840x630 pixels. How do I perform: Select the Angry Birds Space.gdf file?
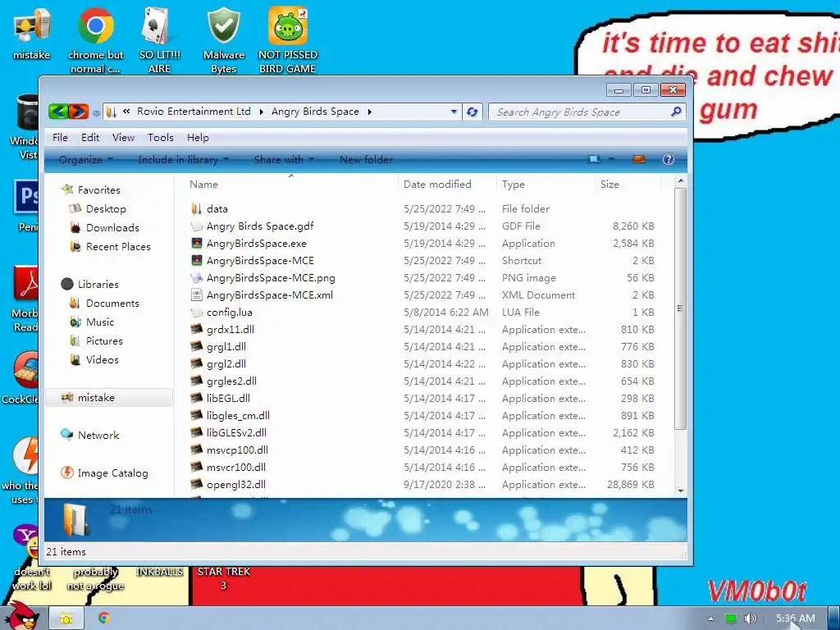[x=260, y=226]
